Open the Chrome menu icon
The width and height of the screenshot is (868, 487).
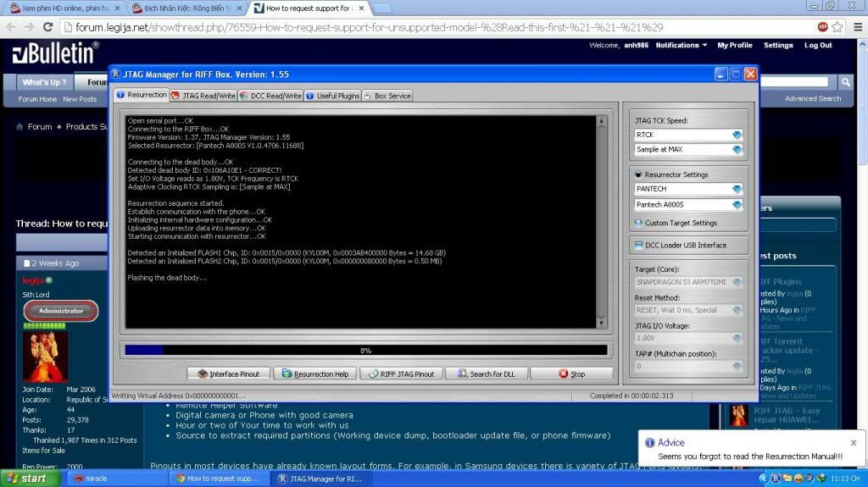click(x=858, y=26)
